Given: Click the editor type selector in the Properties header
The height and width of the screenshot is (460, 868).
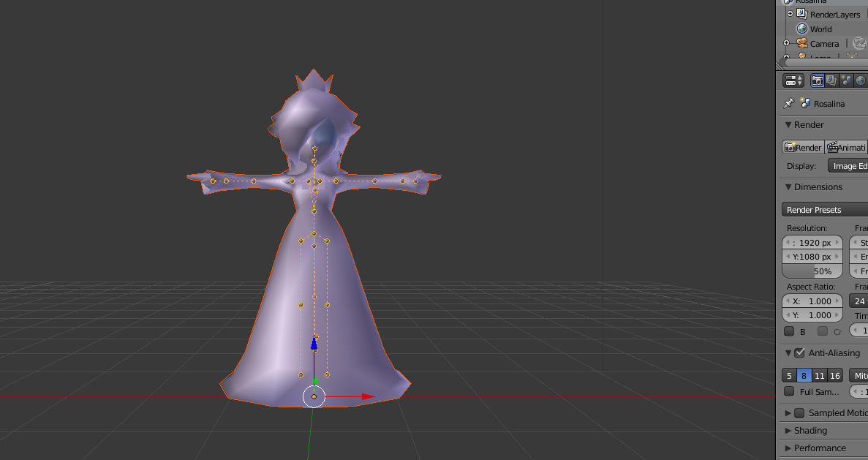Looking at the screenshot, I should coord(793,80).
